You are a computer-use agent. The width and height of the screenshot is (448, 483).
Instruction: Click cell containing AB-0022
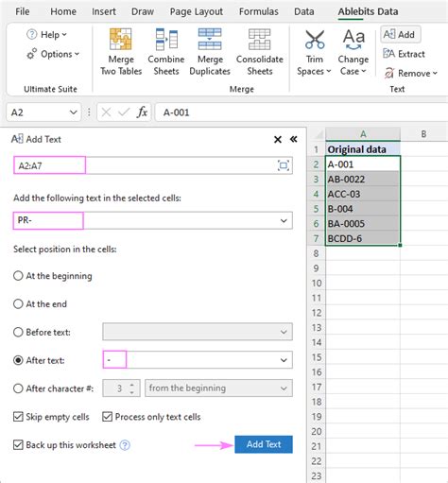coord(363,179)
